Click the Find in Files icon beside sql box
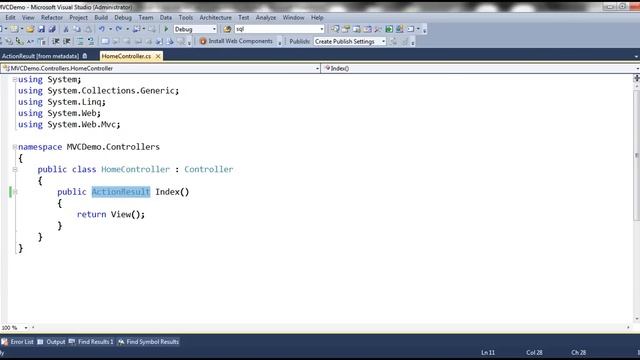Image resolution: width=640 pixels, height=360 pixels. tap(227, 29)
